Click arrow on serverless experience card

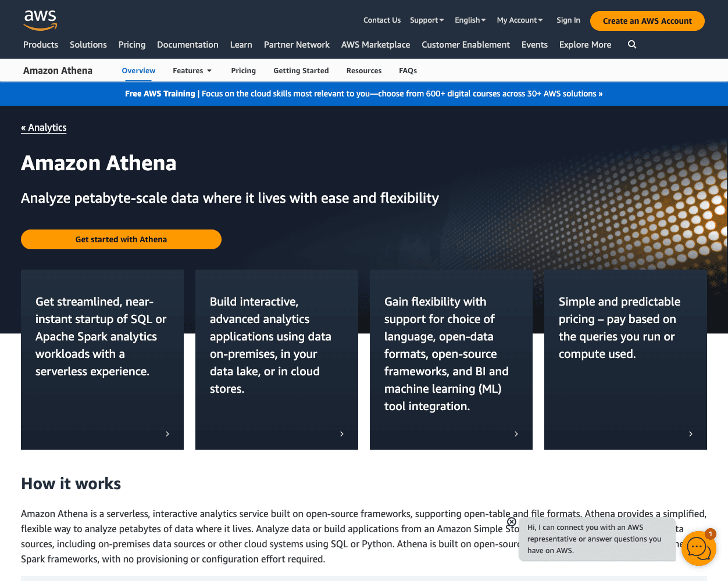coord(167,434)
